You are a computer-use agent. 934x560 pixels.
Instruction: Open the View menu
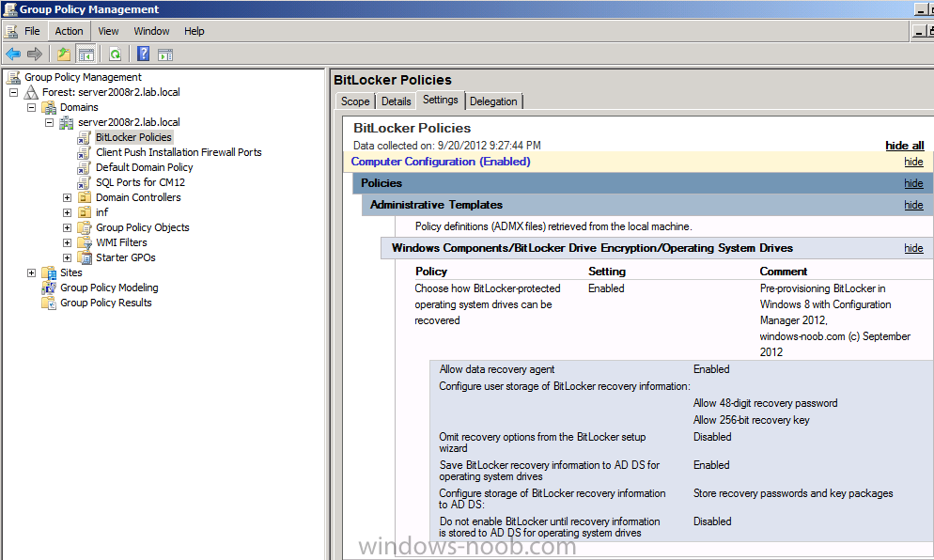[x=108, y=31]
